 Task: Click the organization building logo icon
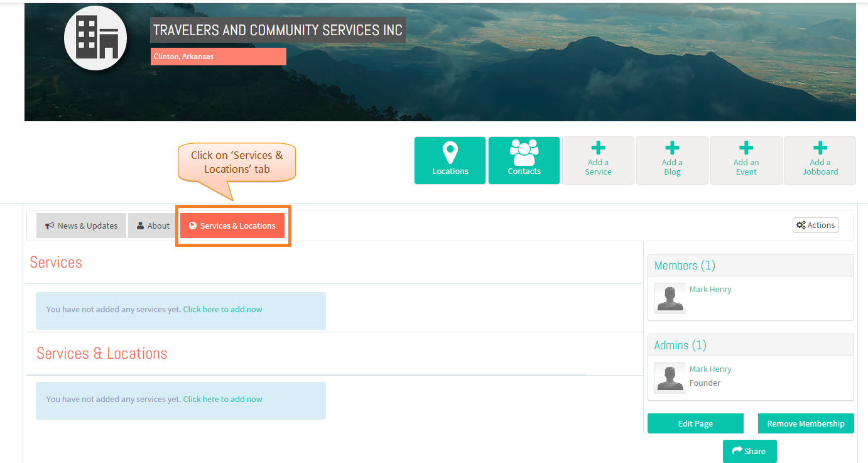point(95,38)
